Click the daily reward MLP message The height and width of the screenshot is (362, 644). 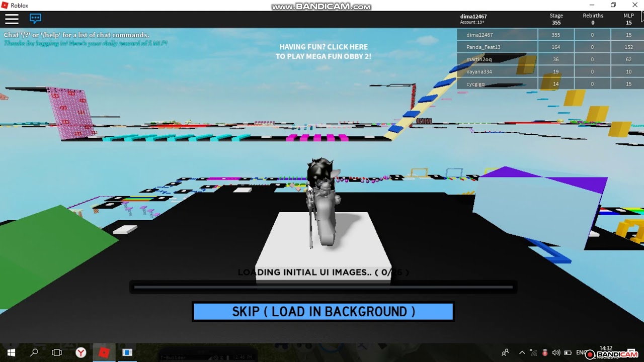(86, 43)
